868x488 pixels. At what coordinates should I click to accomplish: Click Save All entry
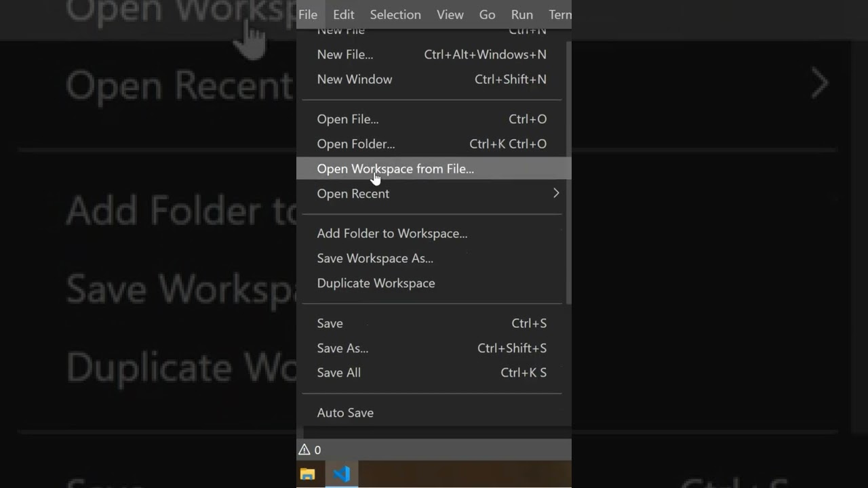point(433,373)
